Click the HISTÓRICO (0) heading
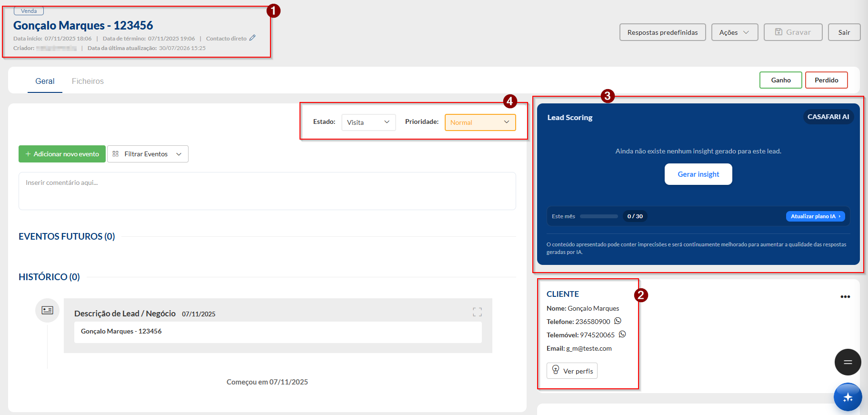Viewport: 868px width, 415px height. click(49, 277)
